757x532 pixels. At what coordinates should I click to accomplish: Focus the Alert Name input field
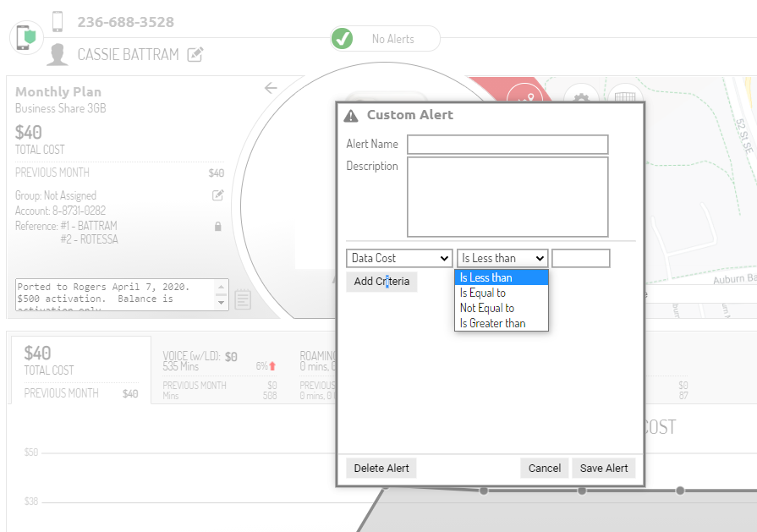point(507,144)
